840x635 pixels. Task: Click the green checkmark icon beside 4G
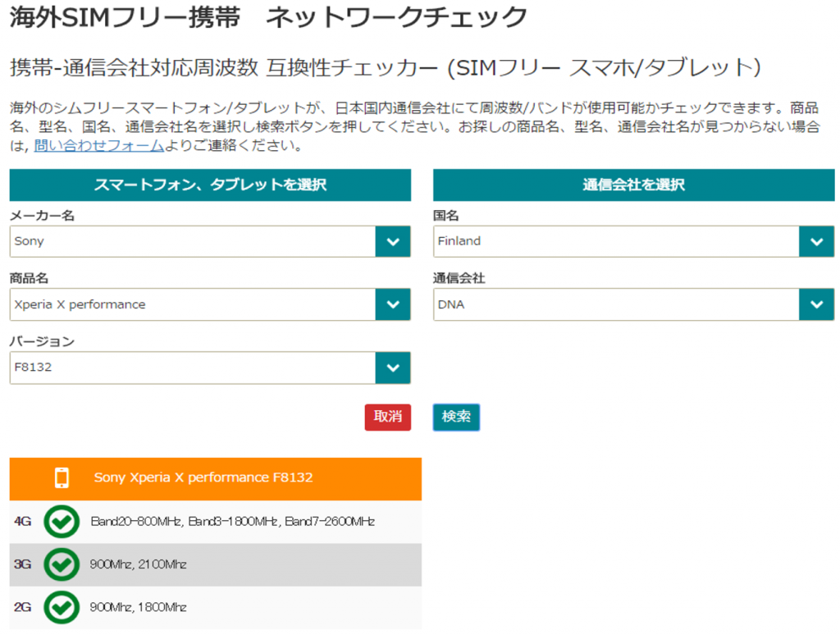click(x=62, y=522)
